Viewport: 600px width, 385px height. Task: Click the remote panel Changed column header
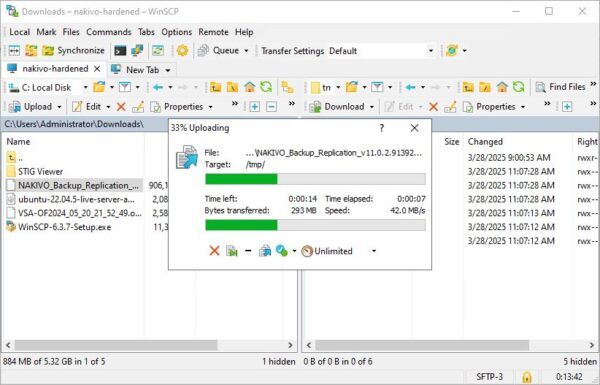pos(485,142)
